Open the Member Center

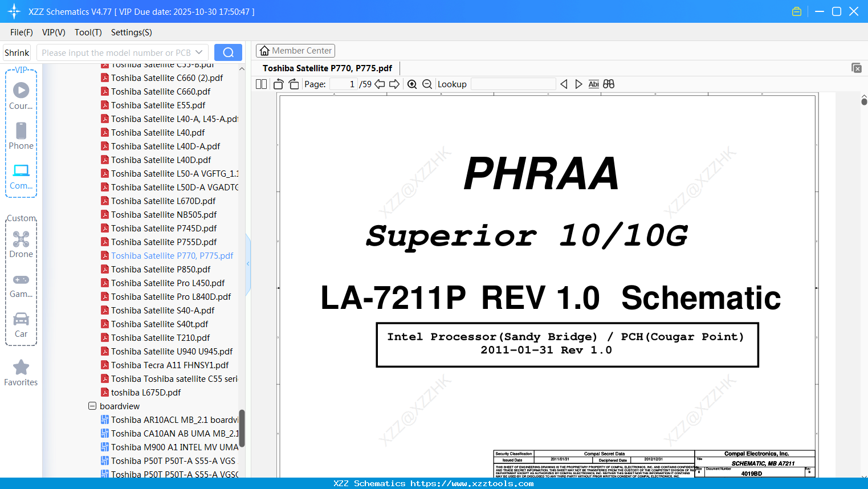coord(295,51)
